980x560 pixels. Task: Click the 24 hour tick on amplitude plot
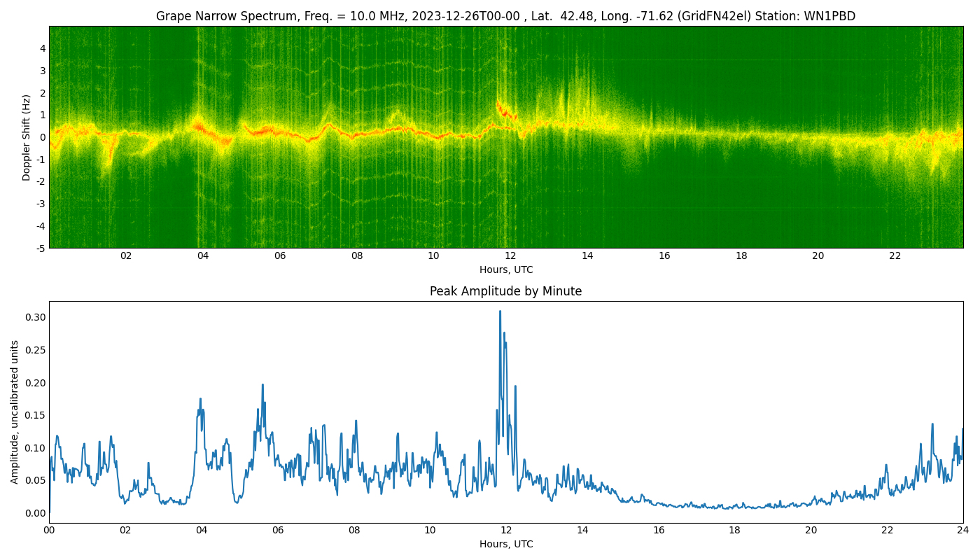[963, 530]
